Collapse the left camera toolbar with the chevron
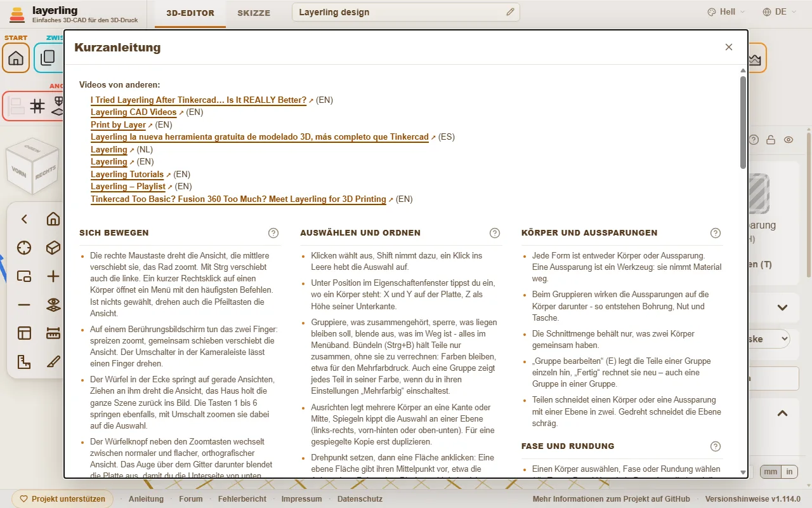 24,219
